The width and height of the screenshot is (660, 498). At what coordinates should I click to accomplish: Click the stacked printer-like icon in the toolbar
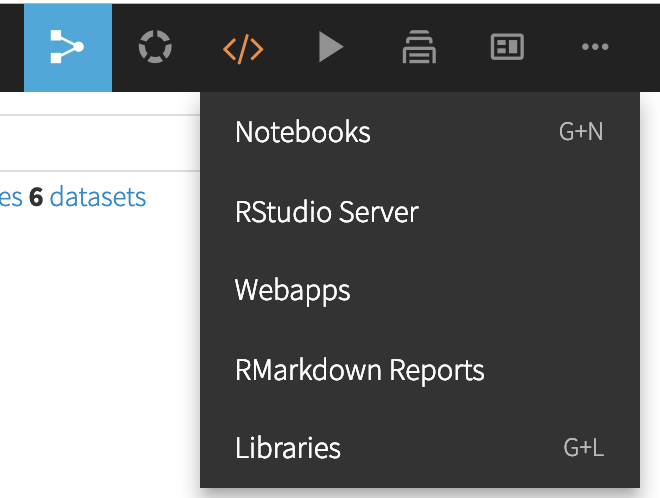point(419,47)
